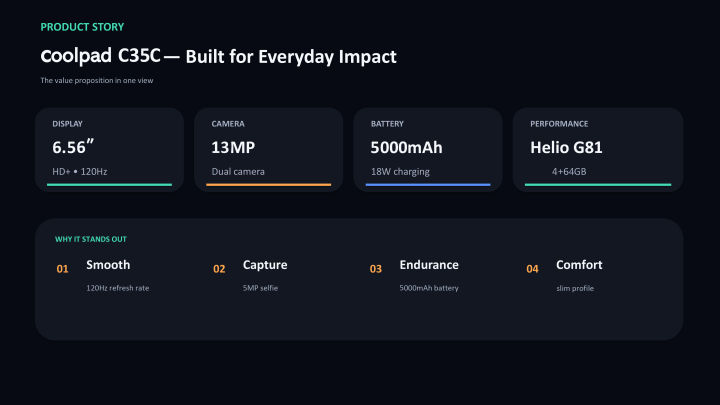
Task: Click the orange 04 number marker
Action: (532, 269)
